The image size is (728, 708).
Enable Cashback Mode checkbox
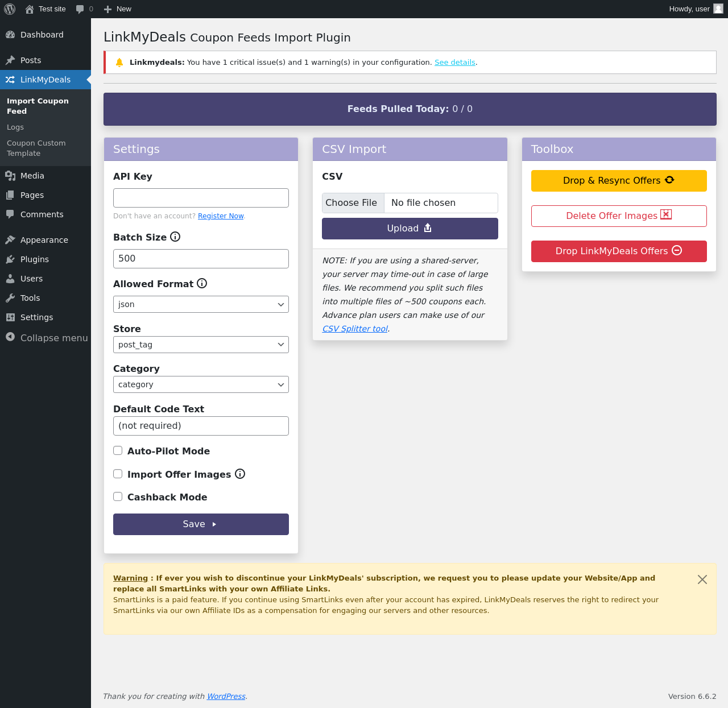coord(118,496)
